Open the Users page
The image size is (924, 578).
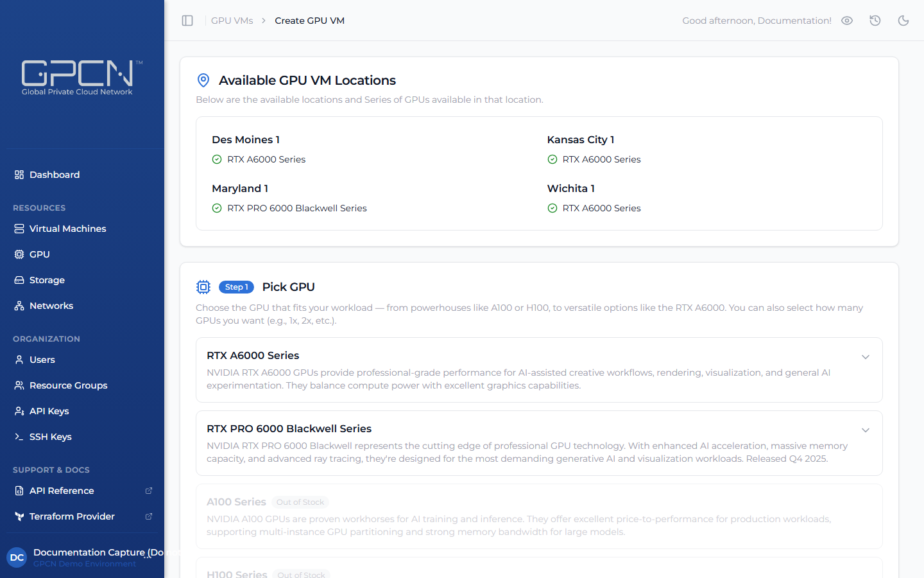pos(81,360)
